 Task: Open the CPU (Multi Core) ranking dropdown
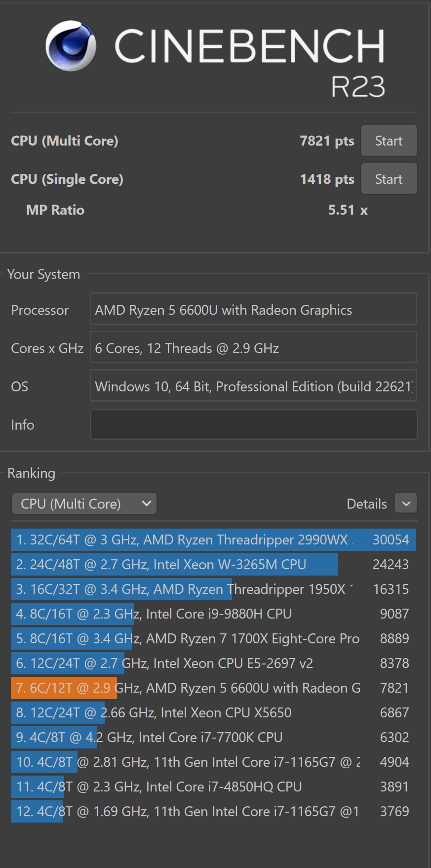pyautogui.click(x=84, y=504)
